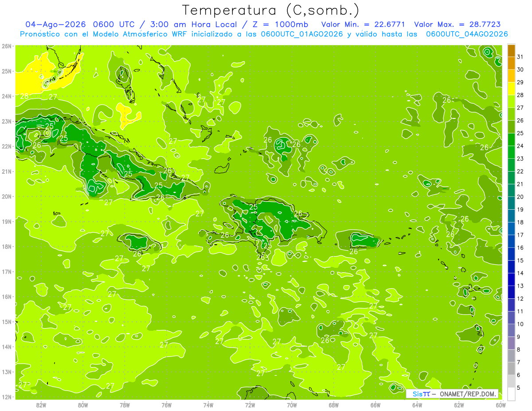Viewport: 532px width, 411px height.
Task: Click the '78W' longitude axis label
Action: pos(125,405)
